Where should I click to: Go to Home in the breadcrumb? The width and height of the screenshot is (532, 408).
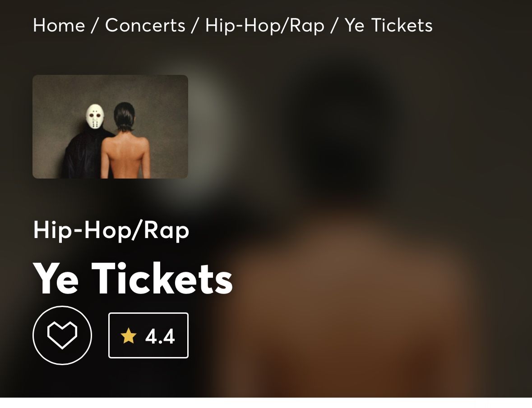pyautogui.click(x=59, y=25)
